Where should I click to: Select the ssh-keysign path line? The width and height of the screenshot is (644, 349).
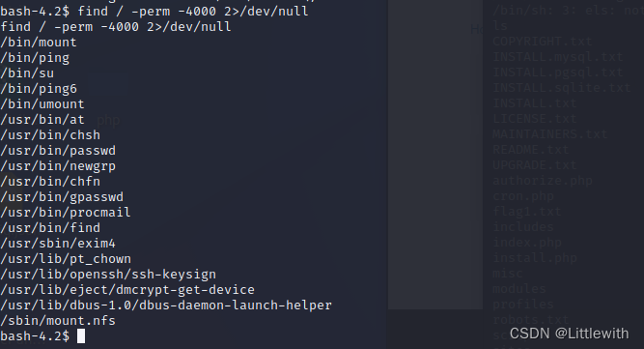click(108, 275)
